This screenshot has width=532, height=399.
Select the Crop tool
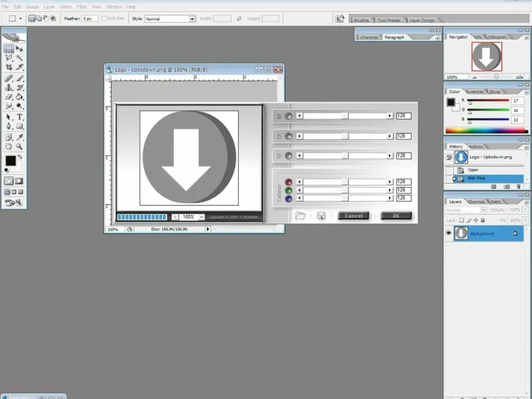[x=9, y=67]
